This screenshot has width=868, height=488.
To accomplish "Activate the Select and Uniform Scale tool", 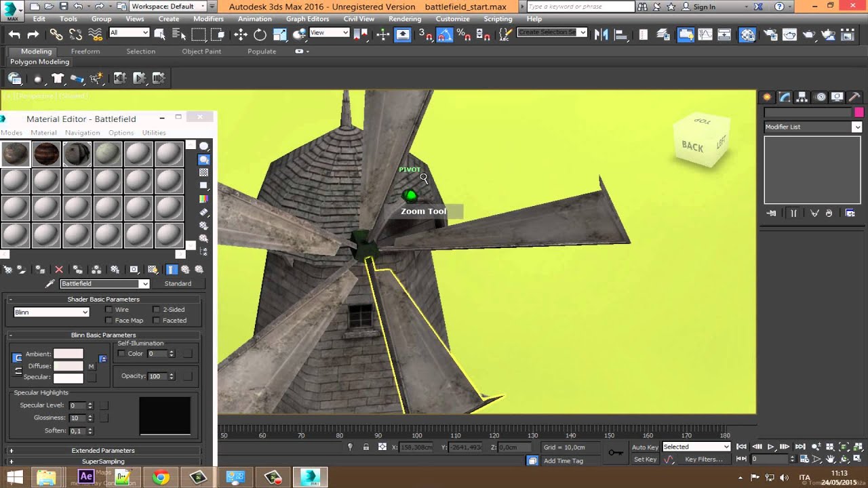I will pyautogui.click(x=279, y=35).
